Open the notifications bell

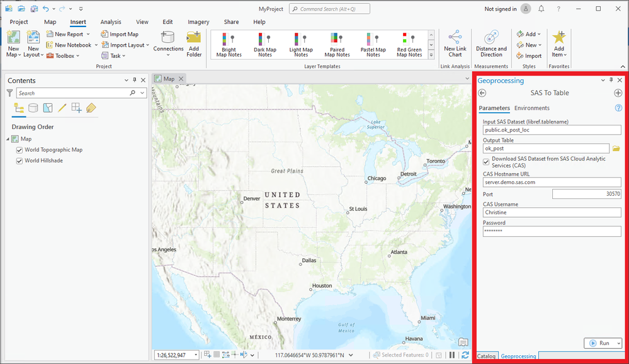pyautogui.click(x=541, y=9)
